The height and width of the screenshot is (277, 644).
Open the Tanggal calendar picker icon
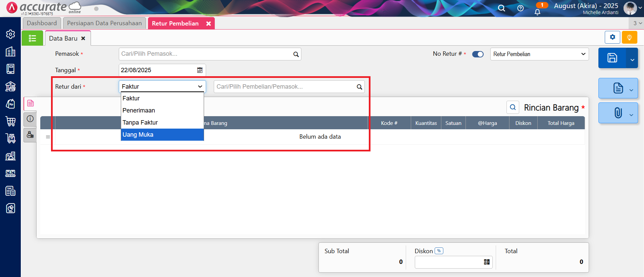(200, 70)
